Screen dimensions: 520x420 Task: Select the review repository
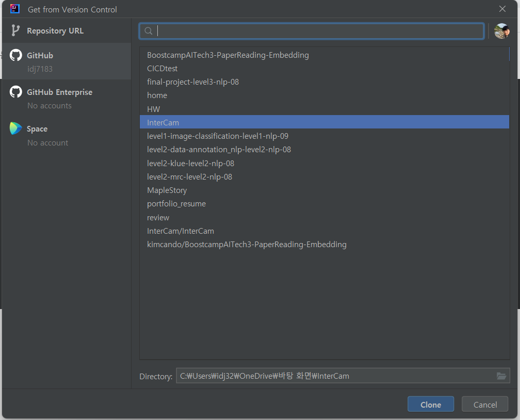click(324, 218)
